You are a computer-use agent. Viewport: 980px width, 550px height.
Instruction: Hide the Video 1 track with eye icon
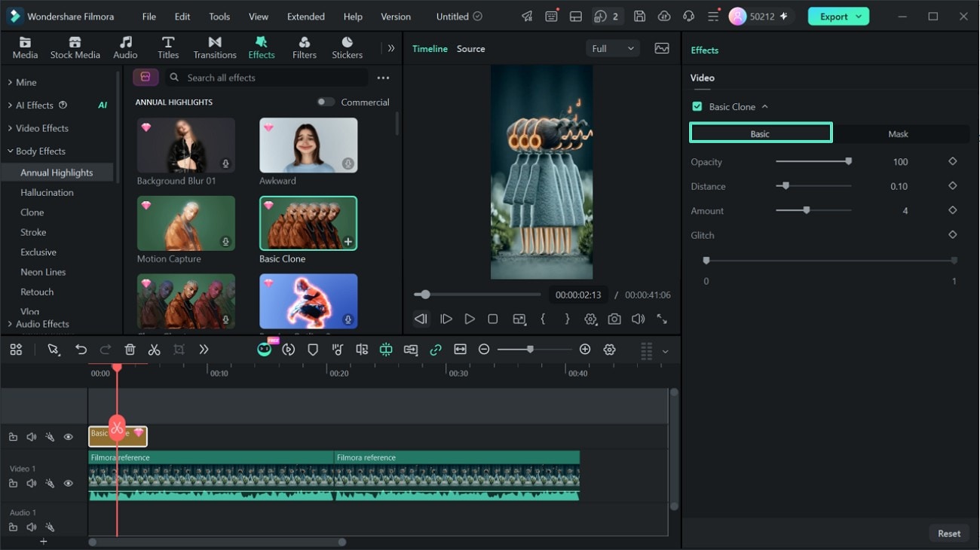(x=69, y=484)
